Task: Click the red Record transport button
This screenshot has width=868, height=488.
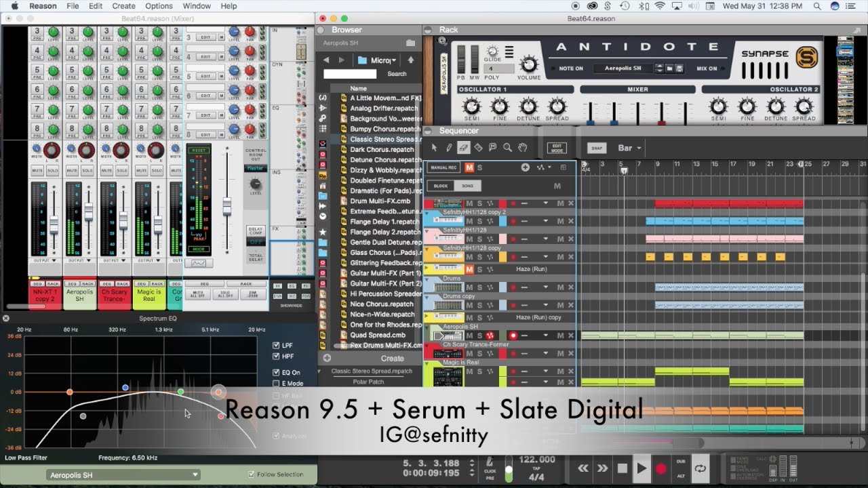Action: pos(661,468)
